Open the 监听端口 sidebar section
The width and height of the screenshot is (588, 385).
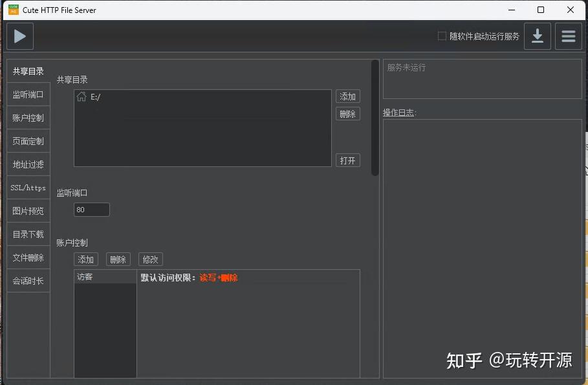(28, 94)
